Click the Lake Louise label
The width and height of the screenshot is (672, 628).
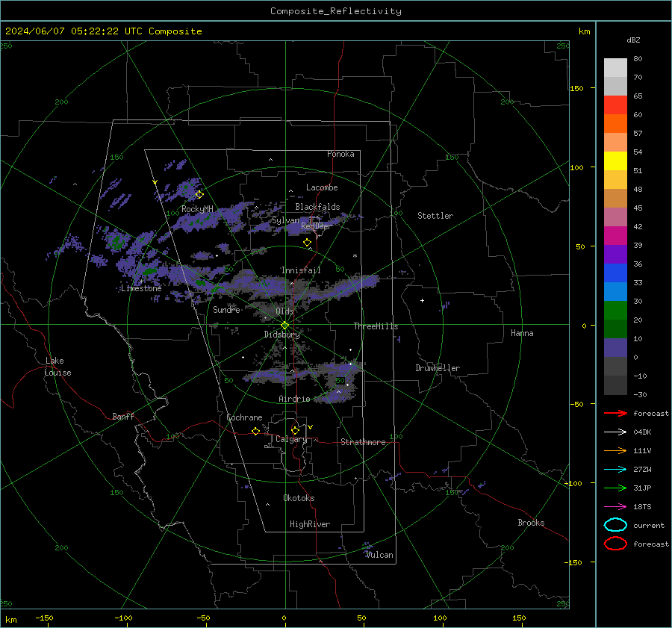[x=57, y=367]
